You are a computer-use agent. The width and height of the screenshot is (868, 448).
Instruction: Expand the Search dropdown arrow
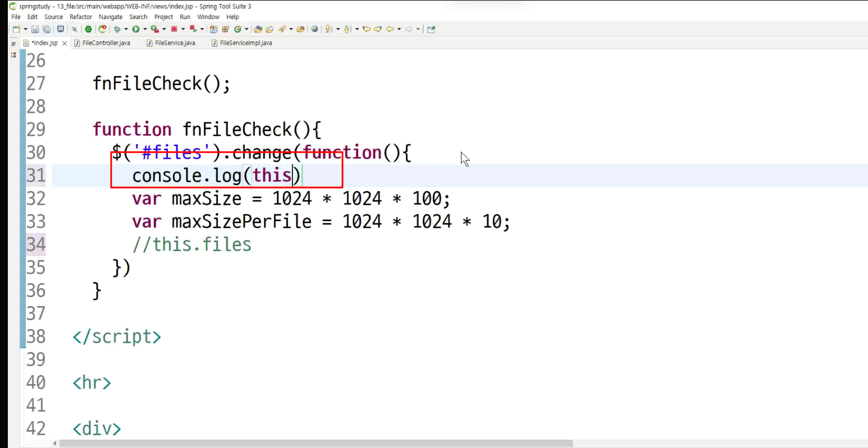click(x=291, y=29)
